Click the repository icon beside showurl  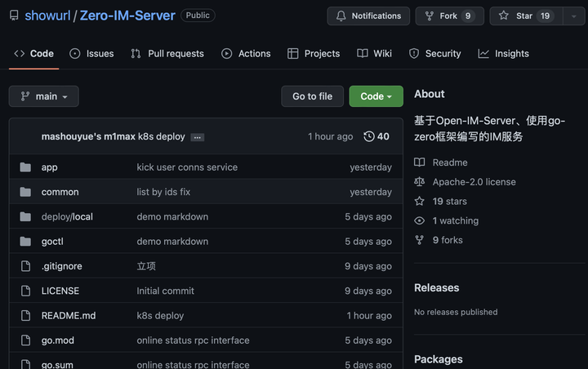[x=13, y=16]
